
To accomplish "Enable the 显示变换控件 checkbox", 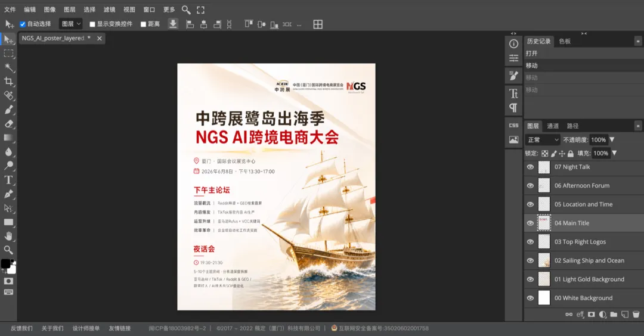I will coord(92,24).
